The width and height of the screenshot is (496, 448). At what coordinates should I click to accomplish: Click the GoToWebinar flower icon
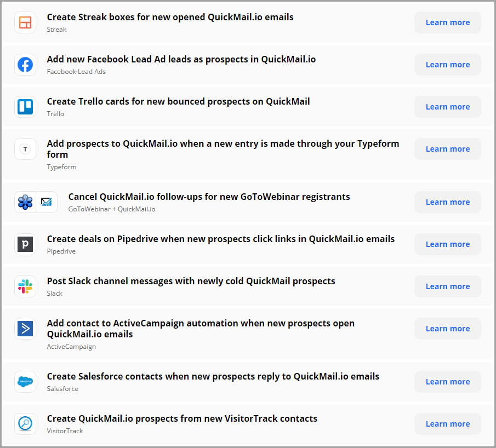click(x=25, y=202)
